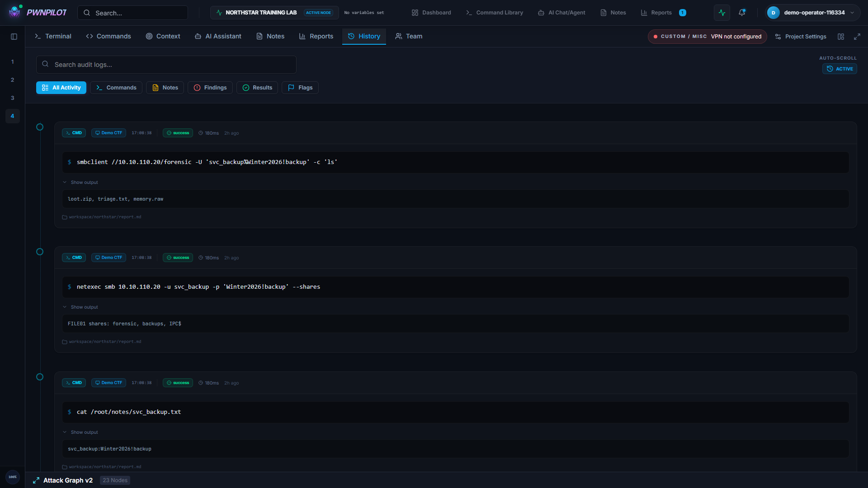Screen dimensions: 868x488
Task: Open the layout columns icon
Action: 841,37
